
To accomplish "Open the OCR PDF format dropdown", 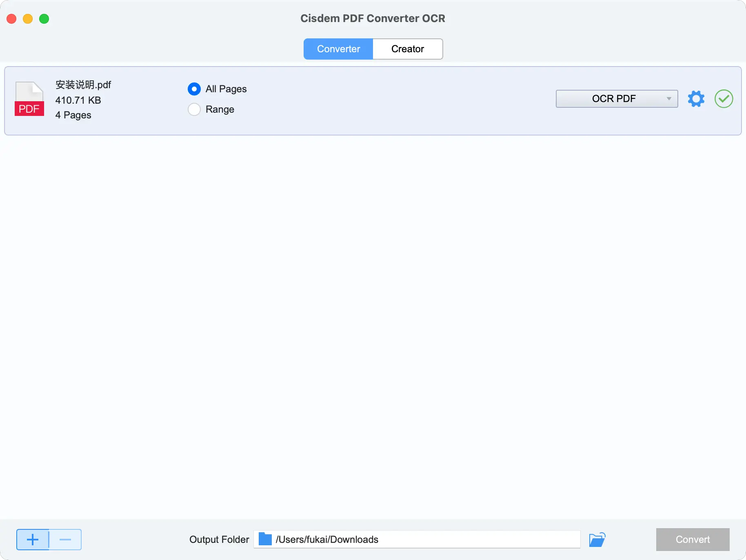I will click(617, 99).
